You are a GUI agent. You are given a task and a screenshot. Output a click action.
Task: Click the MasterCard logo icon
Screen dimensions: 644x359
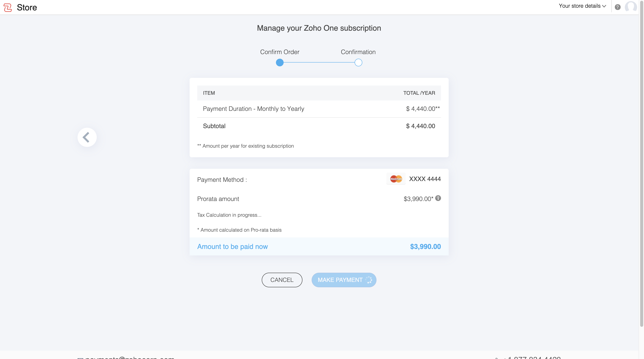396,179
